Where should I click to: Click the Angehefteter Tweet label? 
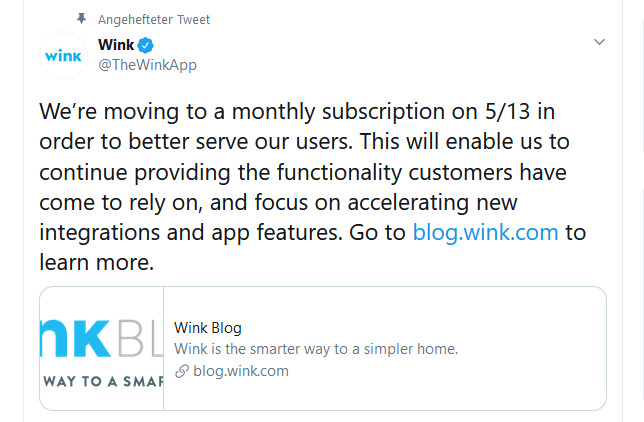click(x=154, y=19)
